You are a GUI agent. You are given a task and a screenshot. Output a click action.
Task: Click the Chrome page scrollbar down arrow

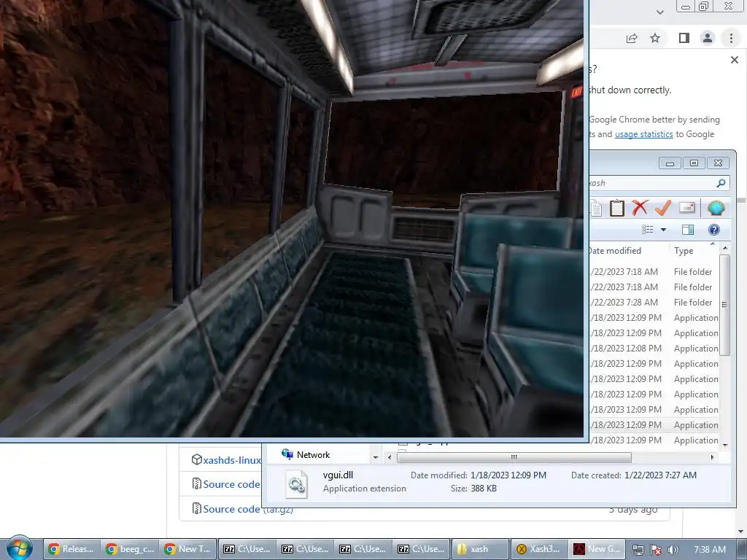pyautogui.click(x=741, y=532)
